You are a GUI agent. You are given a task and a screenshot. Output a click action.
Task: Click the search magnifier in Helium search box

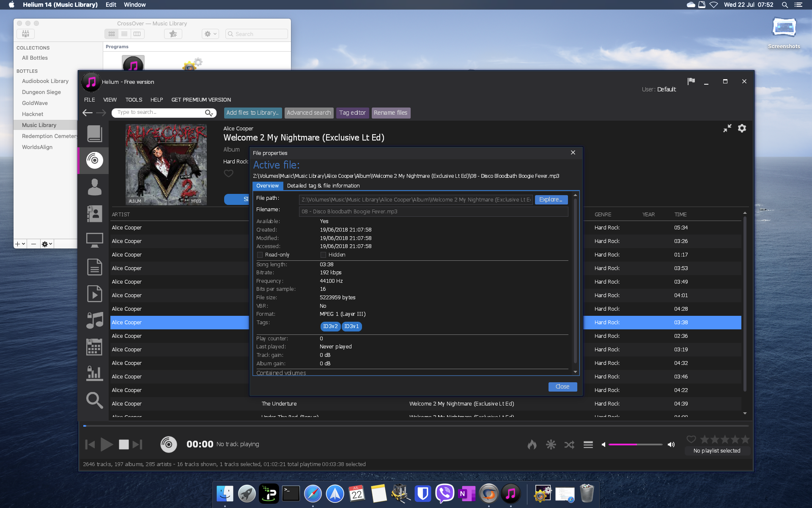(x=209, y=113)
